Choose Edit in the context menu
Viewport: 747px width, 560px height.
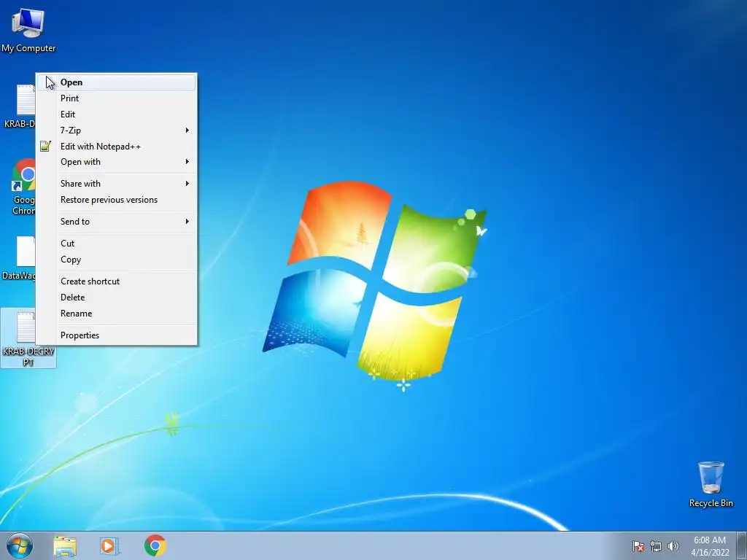click(x=116, y=114)
